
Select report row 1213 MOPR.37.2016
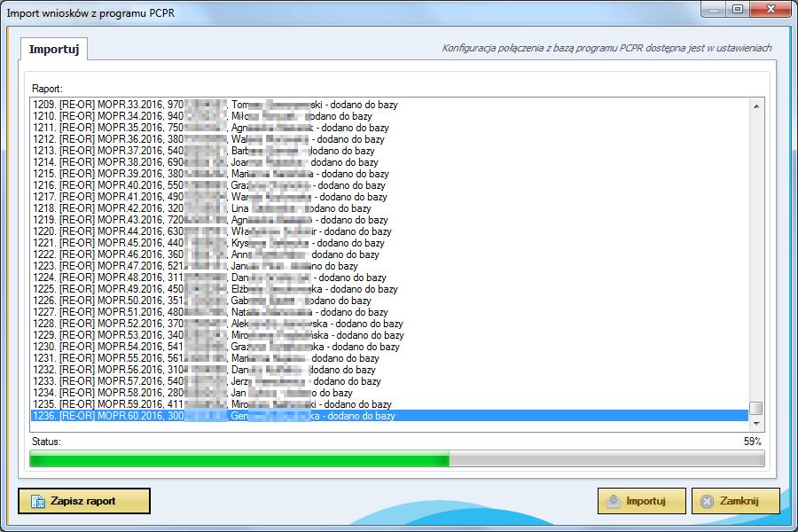click(x=389, y=151)
